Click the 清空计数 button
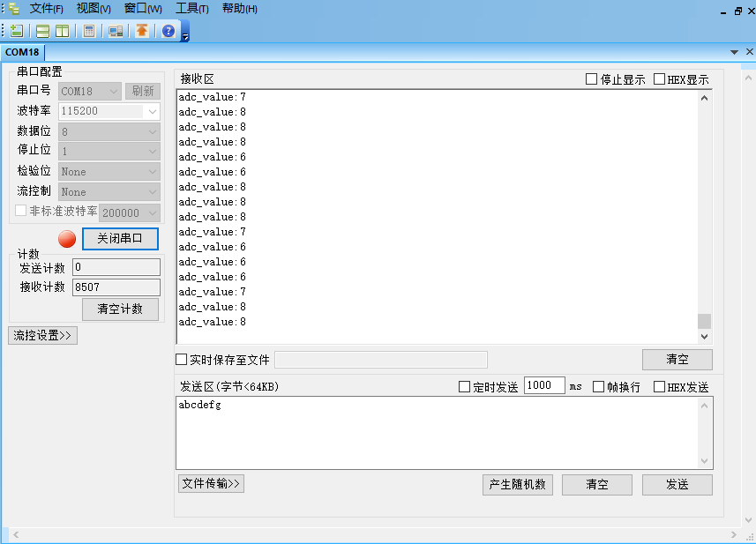Viewport: 756px width, 544px height. [120, 309]
